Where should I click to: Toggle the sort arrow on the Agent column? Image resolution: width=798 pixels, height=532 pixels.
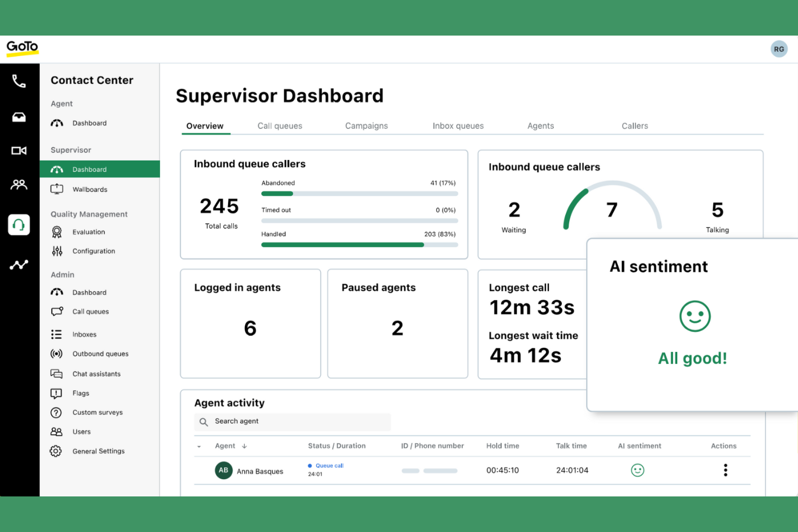tap(244, 446)
